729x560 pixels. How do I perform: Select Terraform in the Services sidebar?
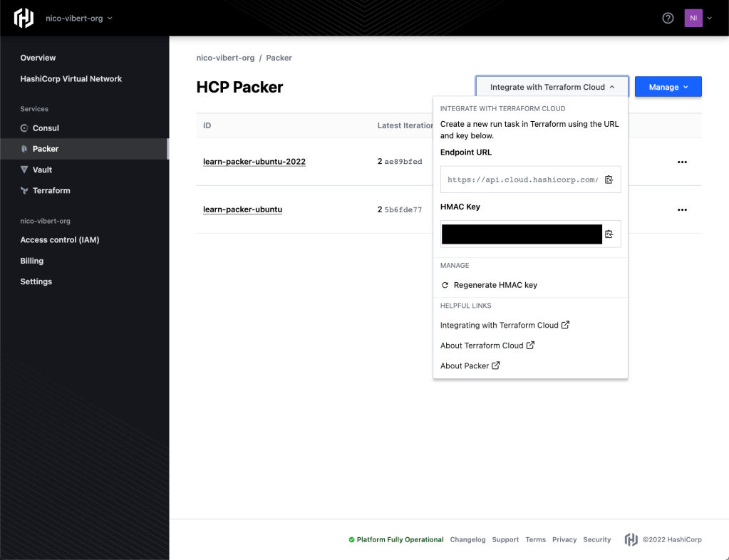(x=51, y=191)
